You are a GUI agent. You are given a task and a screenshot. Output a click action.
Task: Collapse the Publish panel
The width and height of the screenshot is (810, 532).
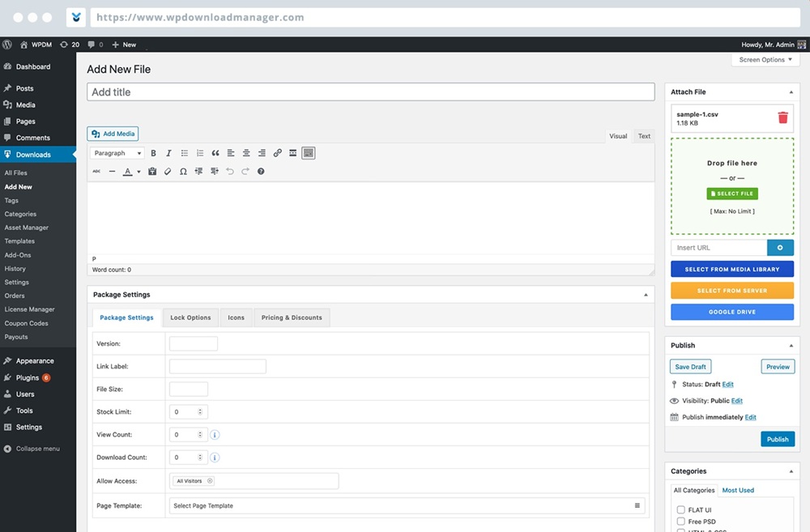[x=791, y=346]
